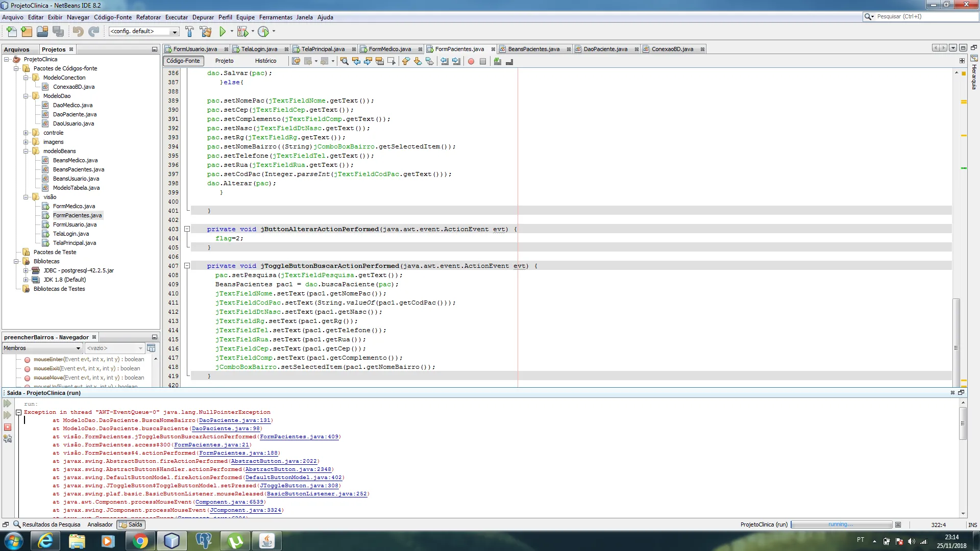Viewport: 980px width, 551px height.
Task: Click the running progress bar
Action: tap(841, 524)
